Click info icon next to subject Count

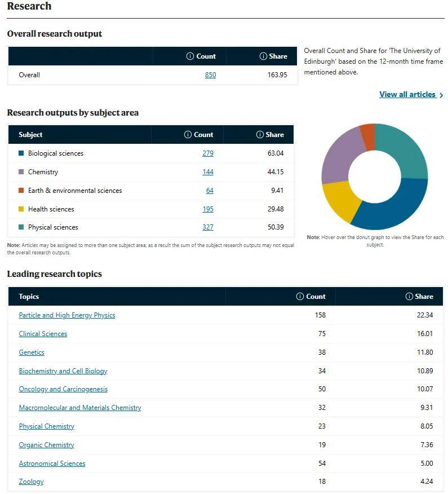click(x=188, y=135)
